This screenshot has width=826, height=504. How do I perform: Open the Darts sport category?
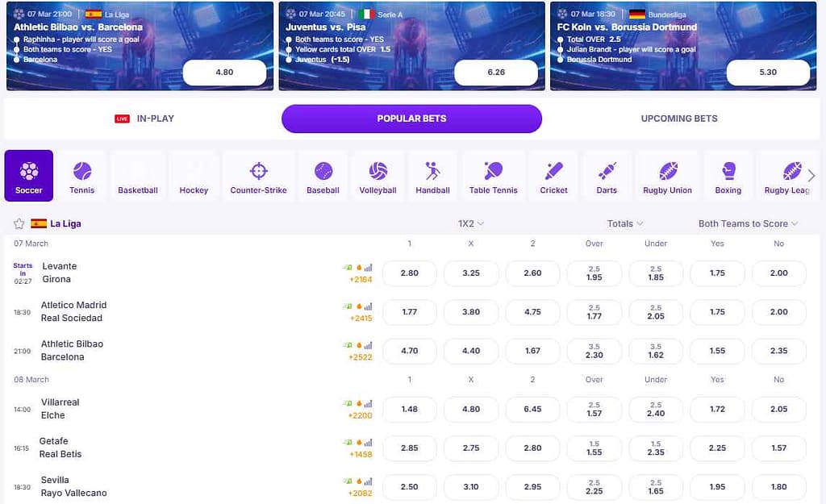607,176
